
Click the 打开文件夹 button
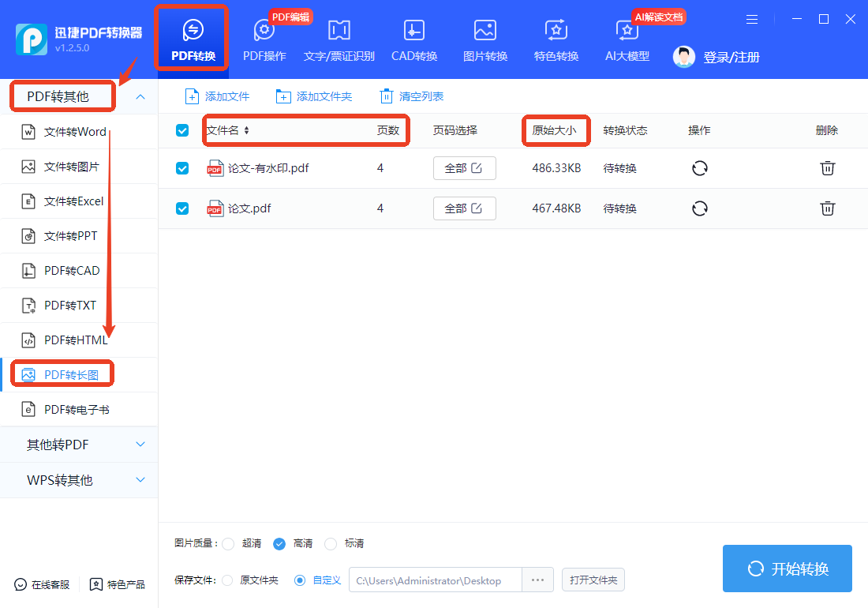click(x=593, y=580)
